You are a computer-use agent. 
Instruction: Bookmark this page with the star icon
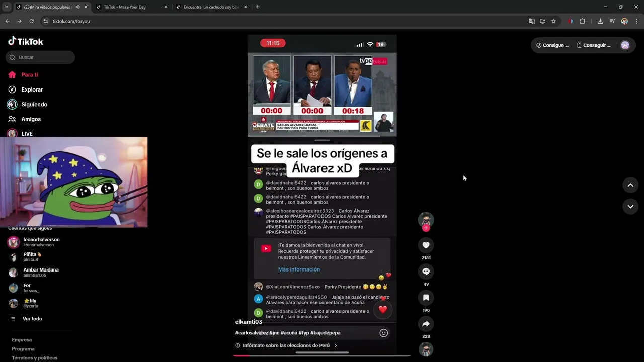click(x=553, y=21)
